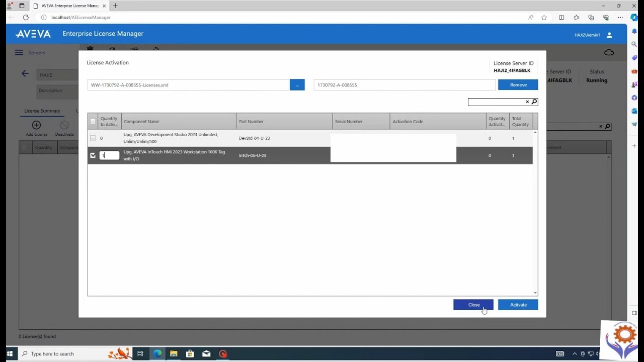Screen dimensions: 644x362
Task: Click the cloud icon in the page toolbar
Action: click(609, 52)
